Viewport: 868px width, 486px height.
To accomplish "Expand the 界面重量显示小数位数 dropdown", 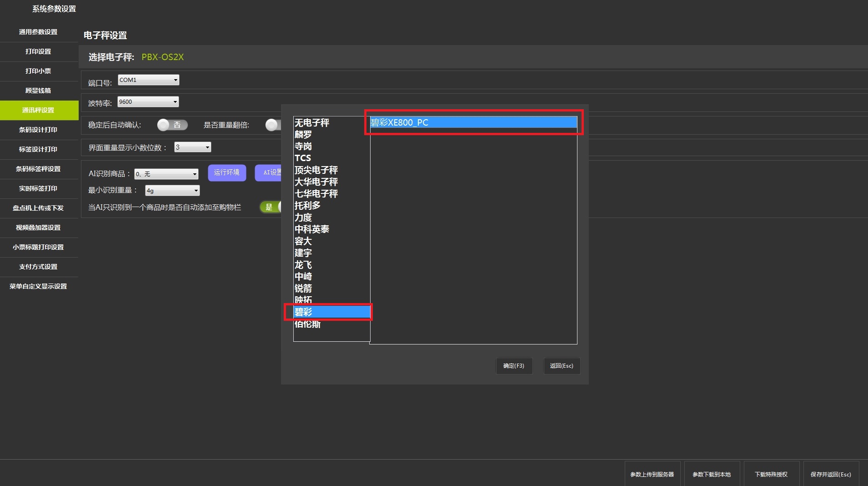I will (x=193, y=147).
